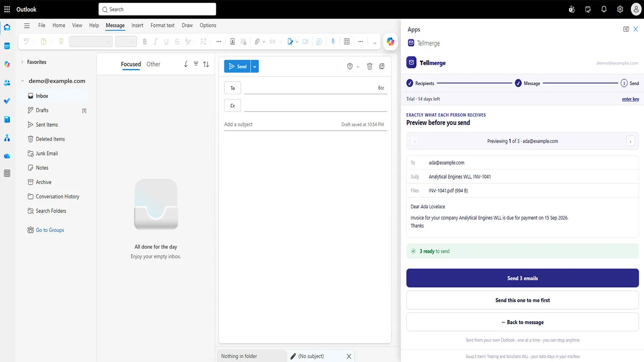The width and height of the screenshot is (644, 362).
Task: Click the Format painter icon
Action: click(x=61, y=41)
